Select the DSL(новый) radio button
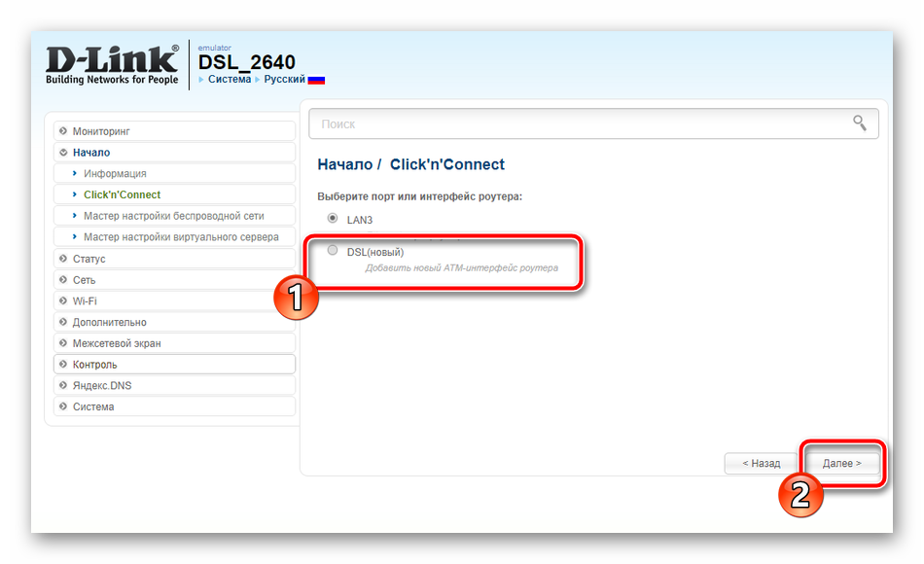 tap(333, 251)
